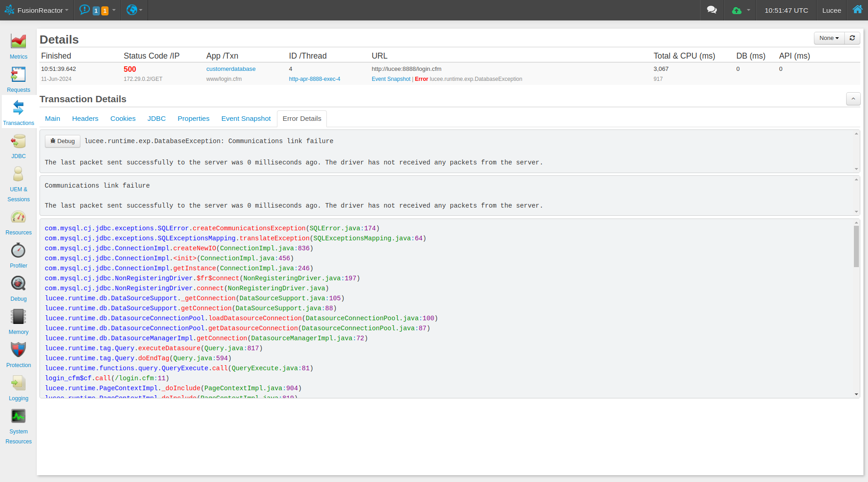This screenshot has height=482, width=868.
Task: Select the Error Details tab
Action: click(302, 119)
